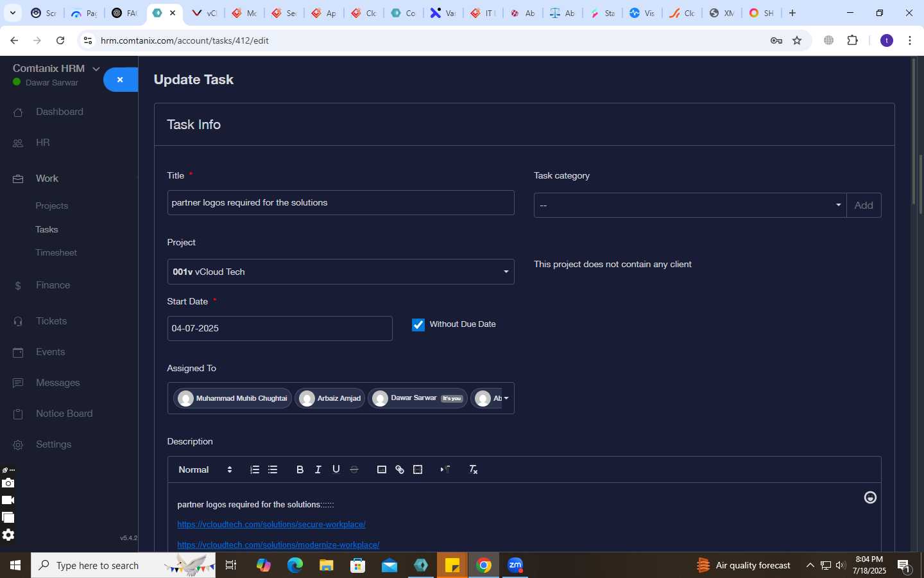Open Settings from the sidebar

tap(53, 444)
